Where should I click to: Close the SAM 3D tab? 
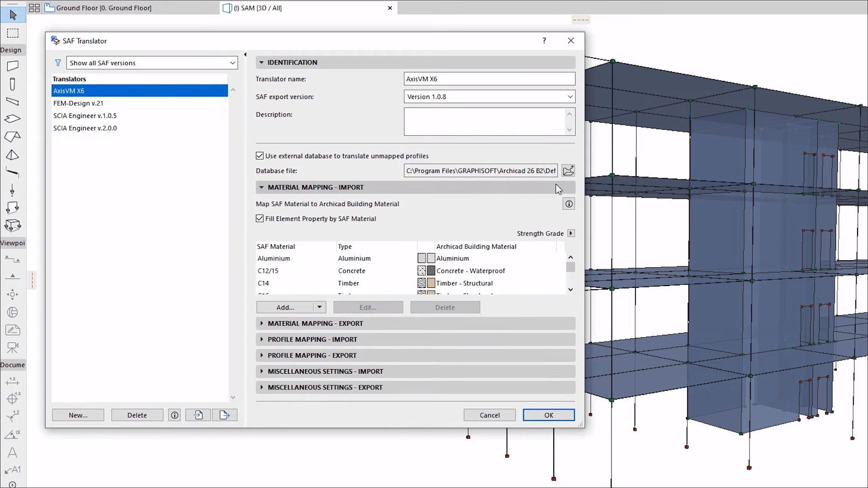pos(390,8)
